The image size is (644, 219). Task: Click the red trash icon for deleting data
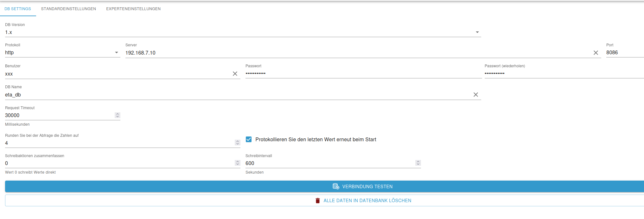click(x=318, y=201)
